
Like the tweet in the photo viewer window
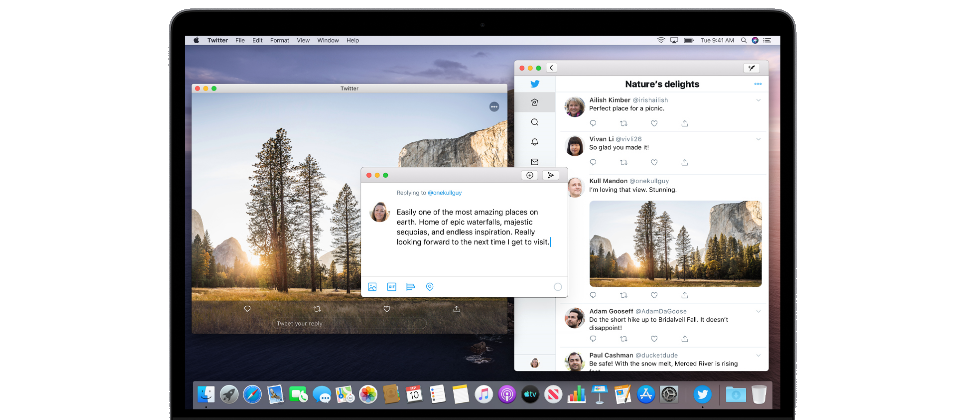[x=386, y=309]
